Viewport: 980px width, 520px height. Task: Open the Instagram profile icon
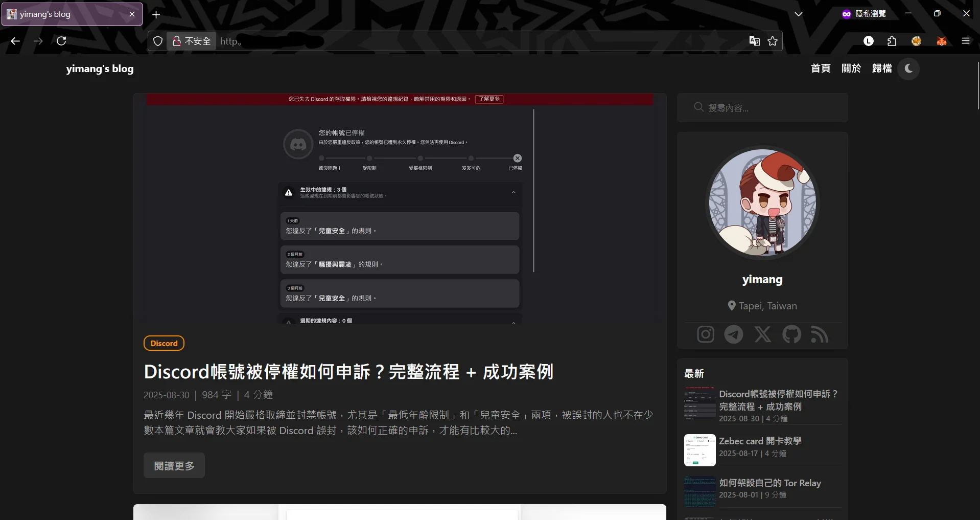click(x=705, y=334)
